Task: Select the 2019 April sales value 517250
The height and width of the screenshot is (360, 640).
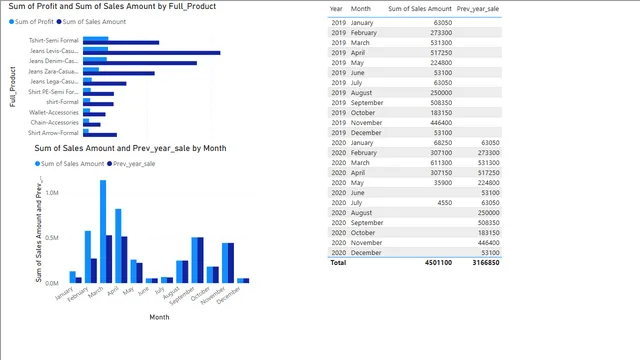Action: click(x=441, y=53)
